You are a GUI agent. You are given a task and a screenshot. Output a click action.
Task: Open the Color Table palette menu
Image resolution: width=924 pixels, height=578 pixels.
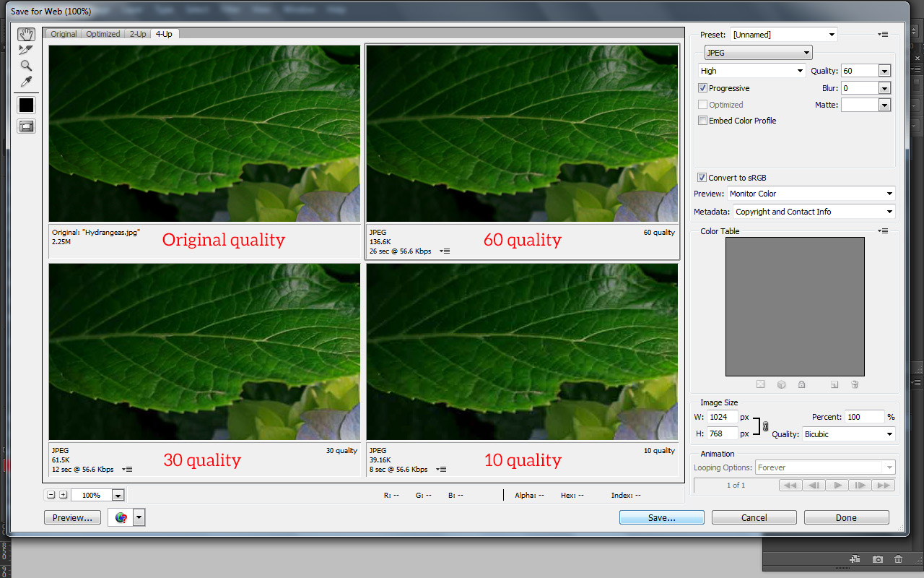click(x=883, y=231)
